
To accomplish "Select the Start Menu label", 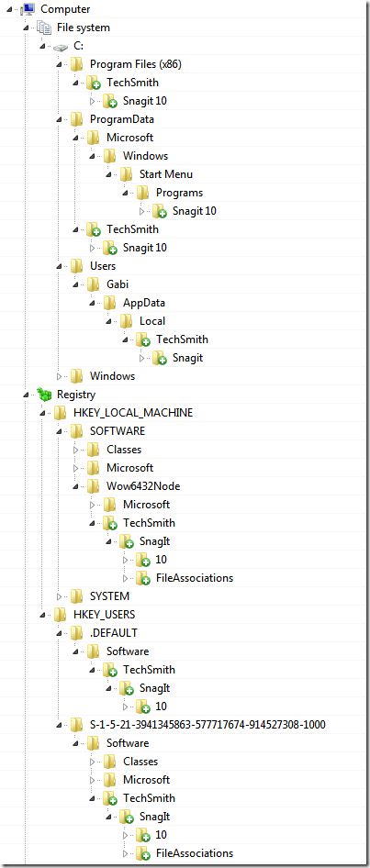I will point(165,173).
